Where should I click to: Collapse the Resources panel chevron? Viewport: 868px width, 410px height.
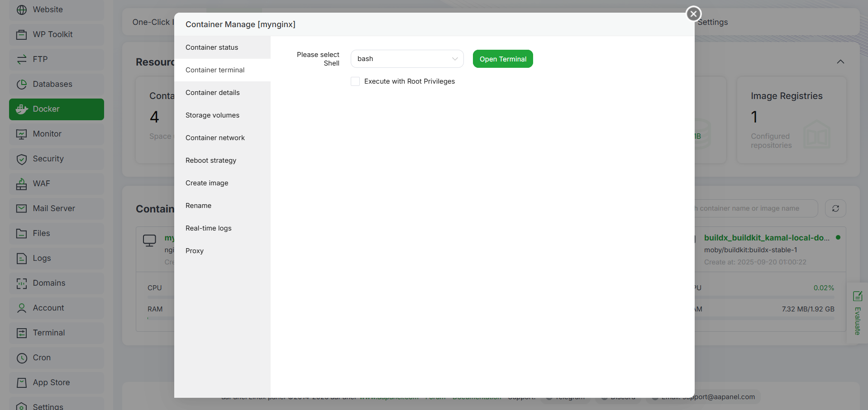tap(840, 61)
